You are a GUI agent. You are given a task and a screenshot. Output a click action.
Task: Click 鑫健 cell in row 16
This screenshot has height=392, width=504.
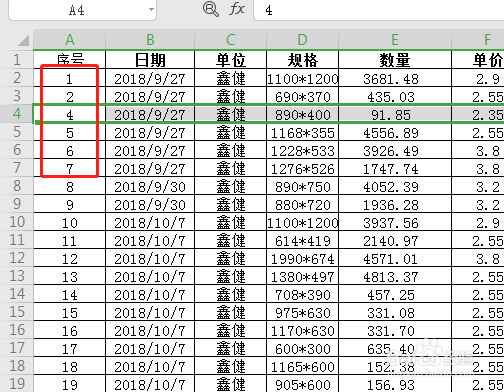[x=230, y=330]
